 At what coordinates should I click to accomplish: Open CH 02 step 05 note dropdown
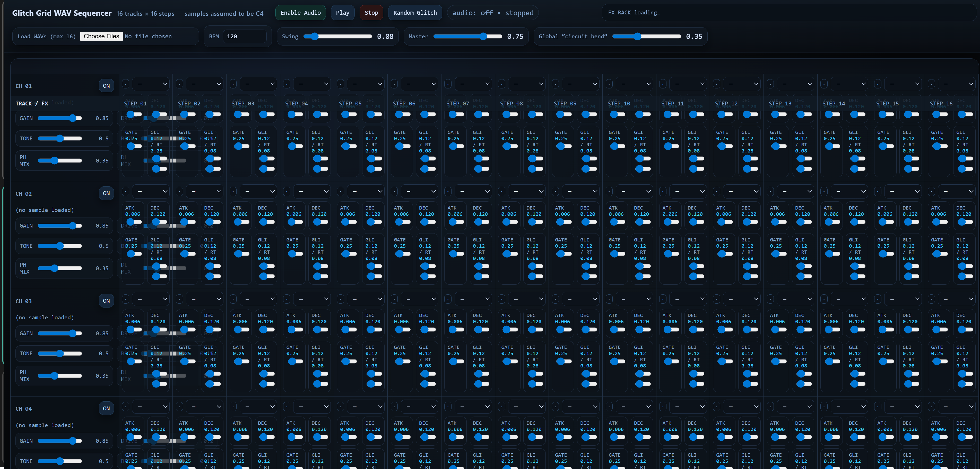366,192
